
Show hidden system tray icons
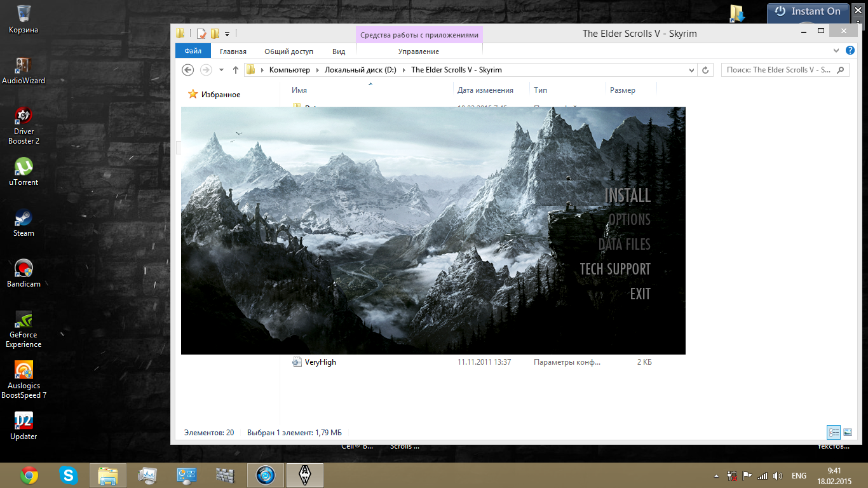[x=717, y=476]
